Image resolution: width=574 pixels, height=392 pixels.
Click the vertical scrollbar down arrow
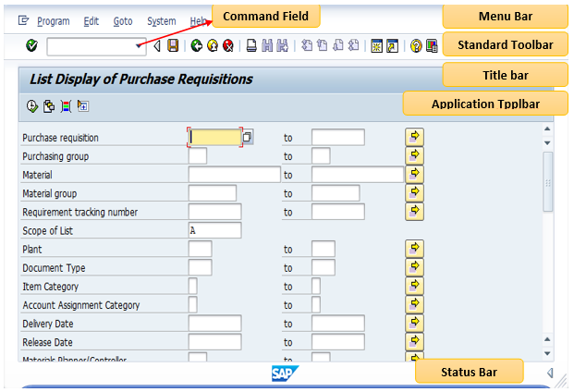click(547, 353)
